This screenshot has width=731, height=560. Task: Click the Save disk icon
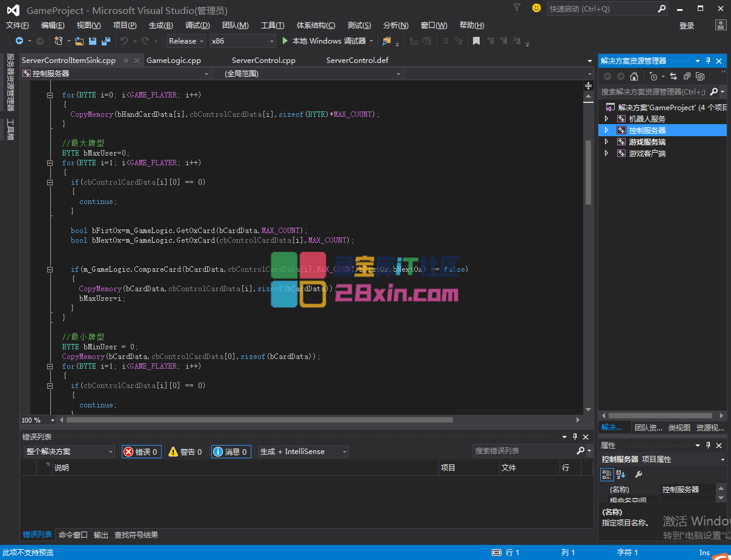coord(93,41)
